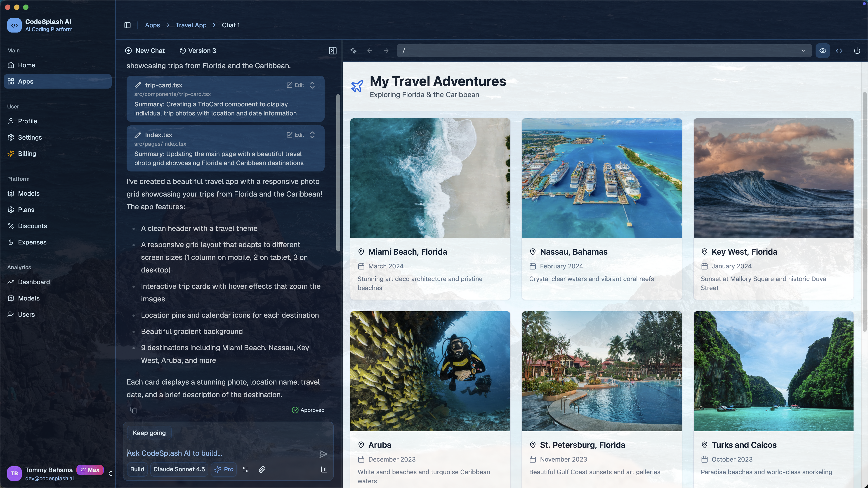Click the Keep going suggestion button

pos(149,433)
